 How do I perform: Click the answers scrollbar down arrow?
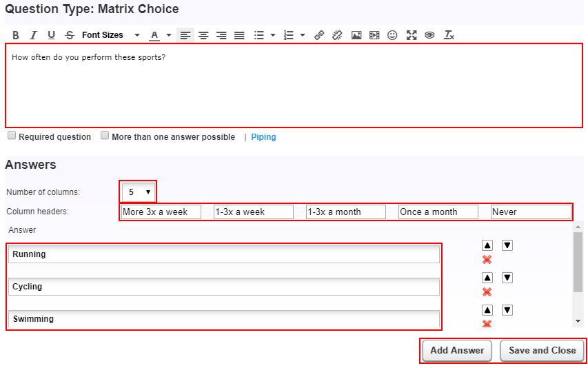[578, 321]
